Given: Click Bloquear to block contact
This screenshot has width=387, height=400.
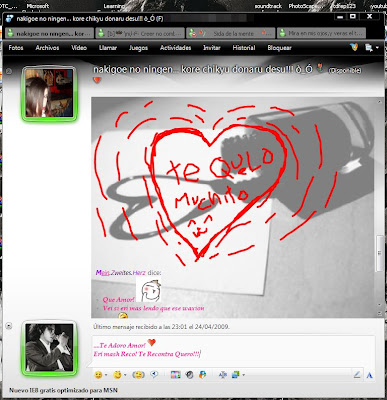Looking at the screenshot, I should pyautogui.click(x=279, y=48).
